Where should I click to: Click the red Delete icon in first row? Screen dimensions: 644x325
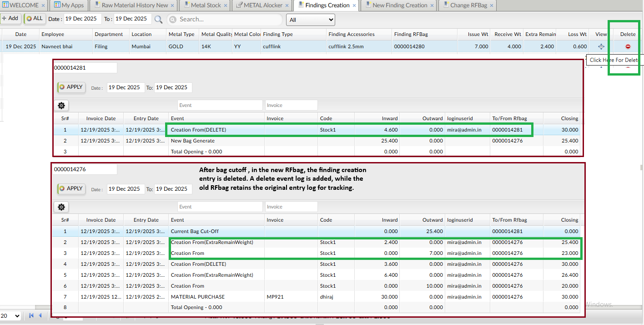(628, 46)
